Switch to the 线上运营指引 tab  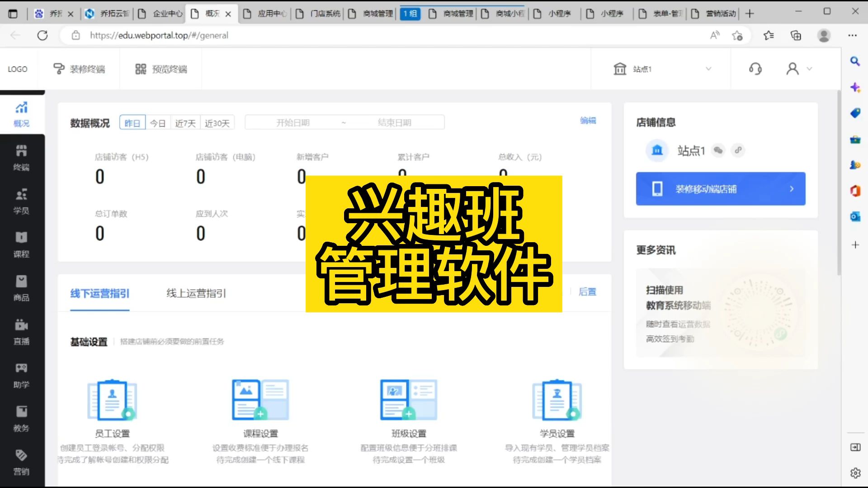click(x=195, y=293)
